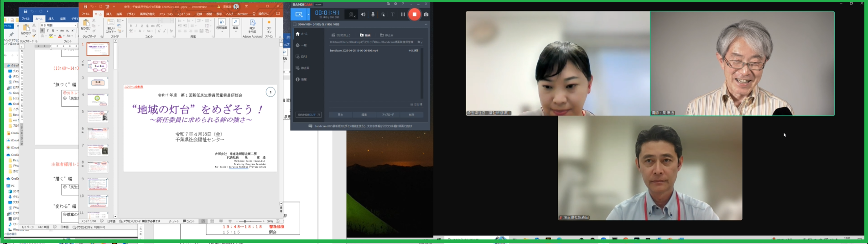Click lecturer video tile in meeting window
The height and width of the screenshot is (244, 868).
[x=742, y=63]
